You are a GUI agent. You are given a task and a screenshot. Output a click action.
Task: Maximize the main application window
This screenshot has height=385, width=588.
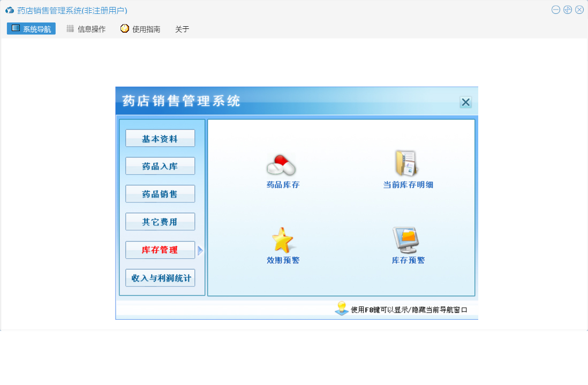click(567, 10)
